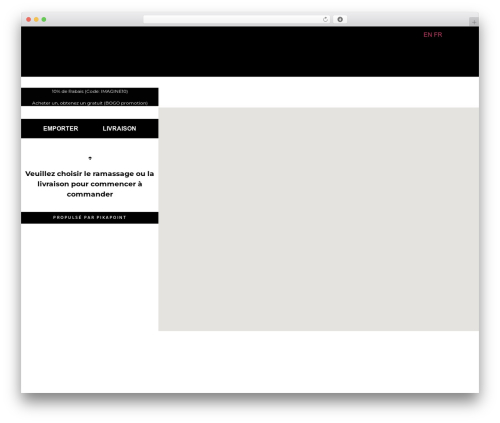Select the LIVRAISON delivery tab
Image resolution: width=500 pixels, height=423 pixels.
119,128
